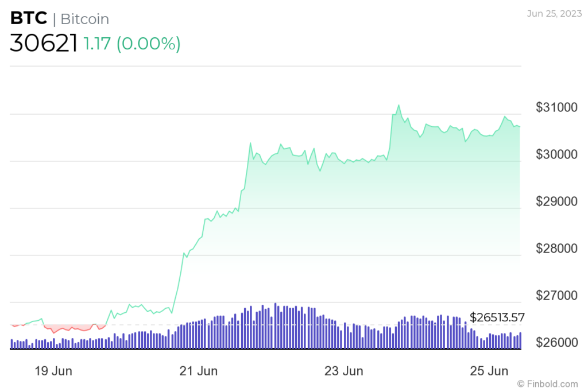
Task: Click the $29000 price axis label
Action: [556, 201]
